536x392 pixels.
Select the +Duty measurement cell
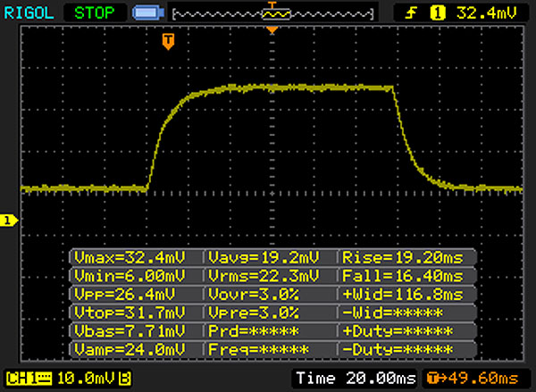click(406, 331)
